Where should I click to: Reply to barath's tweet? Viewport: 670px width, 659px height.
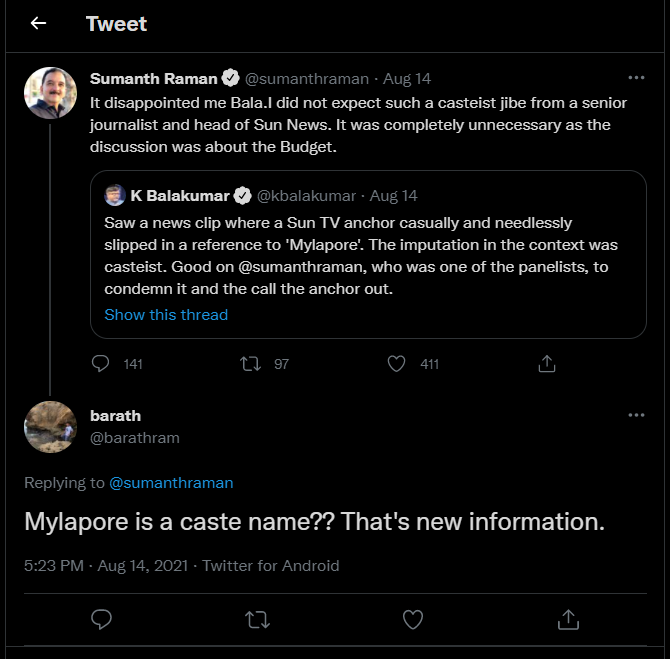[101, 620]
